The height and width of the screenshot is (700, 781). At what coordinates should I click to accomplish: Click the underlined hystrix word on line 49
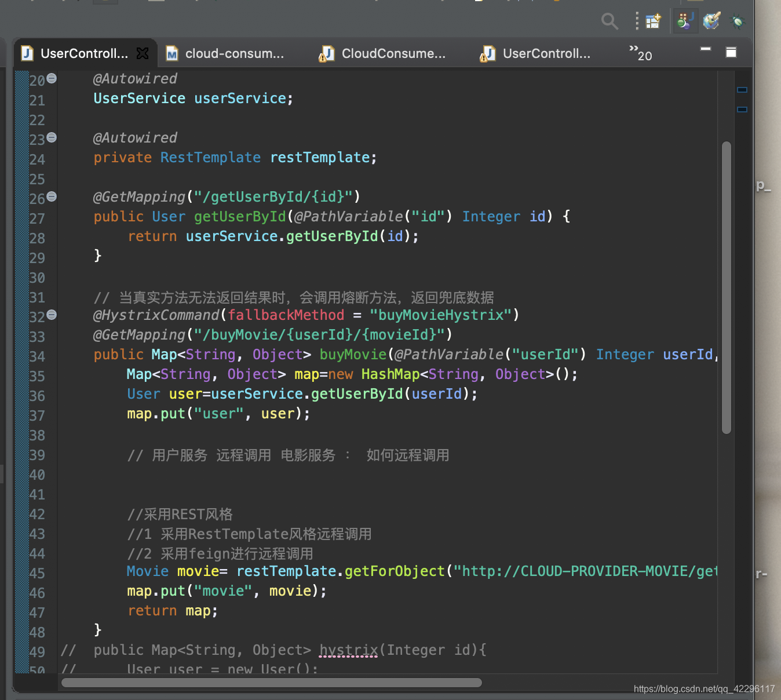pos(349,650)
